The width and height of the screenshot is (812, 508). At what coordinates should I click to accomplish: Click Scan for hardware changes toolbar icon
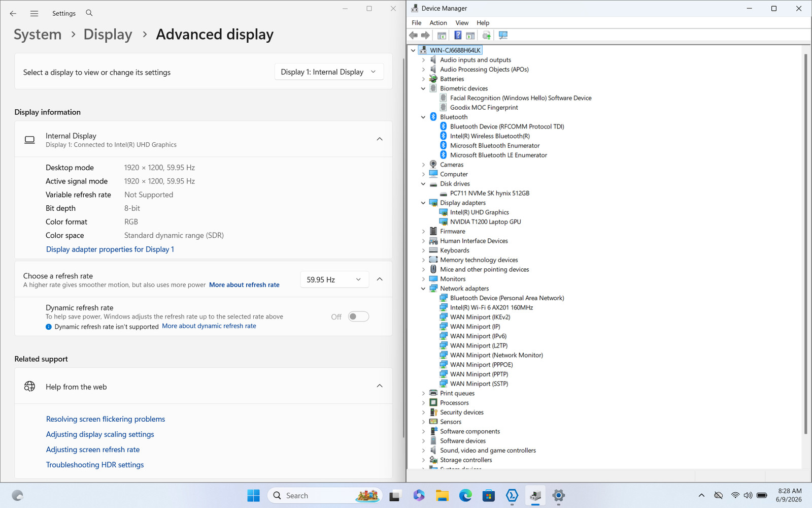point(503,35)
